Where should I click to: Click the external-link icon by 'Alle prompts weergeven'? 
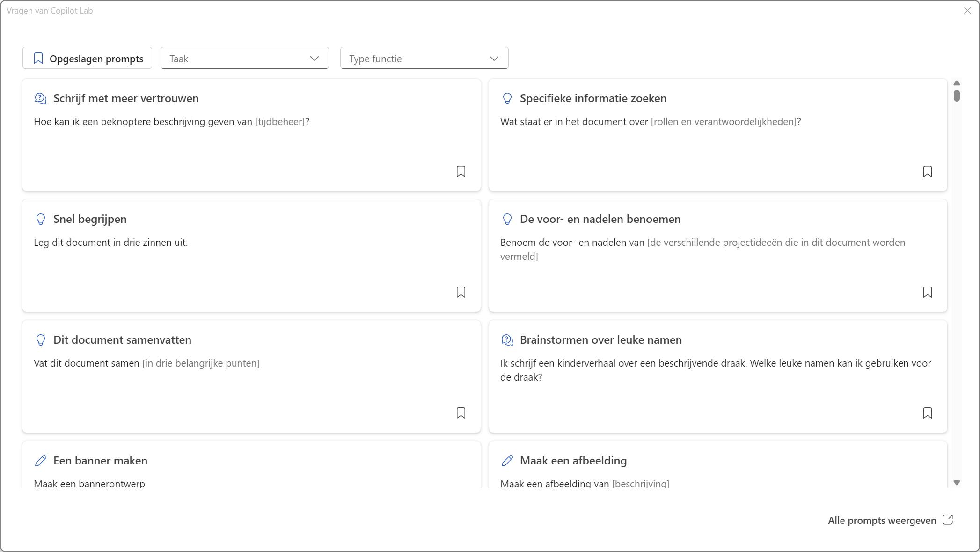coord(948,520)
